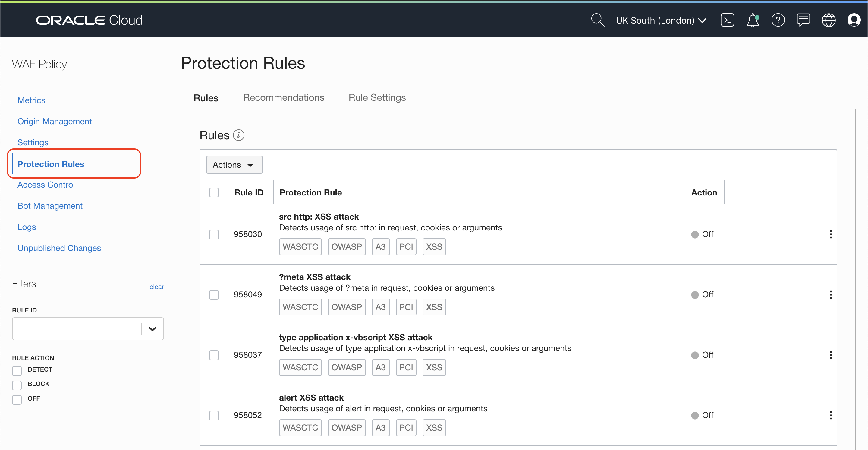Image resolution: width=868 pixels, height=450 pixels.
Task: Open the hamburger navigation menu
Action: [14, 20]
